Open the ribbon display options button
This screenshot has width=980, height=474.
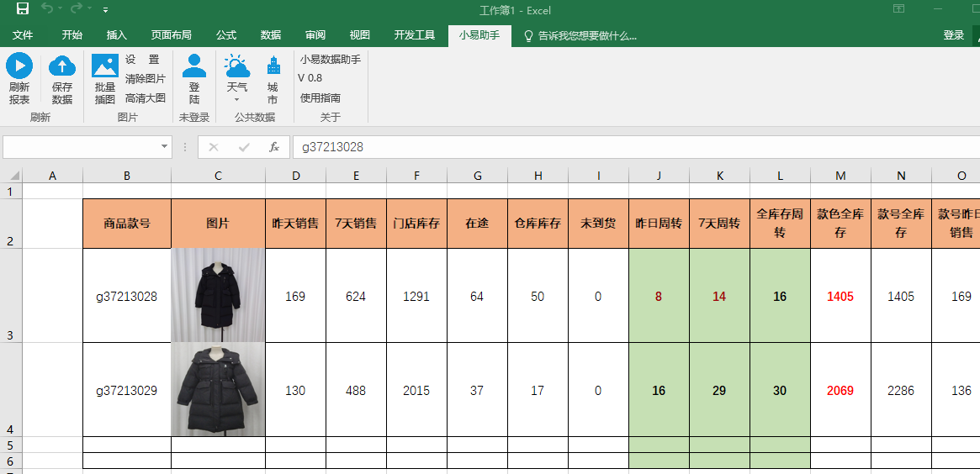(x=898, y=9)
